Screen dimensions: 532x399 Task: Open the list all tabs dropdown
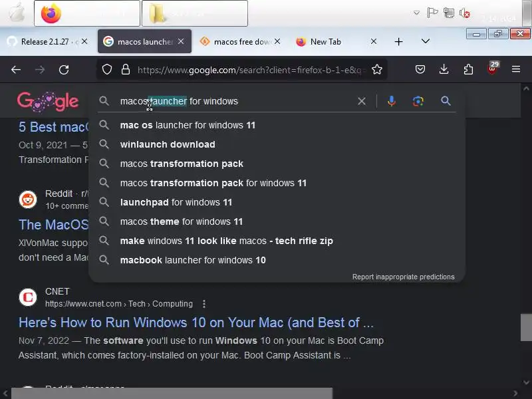pos(426,41)
